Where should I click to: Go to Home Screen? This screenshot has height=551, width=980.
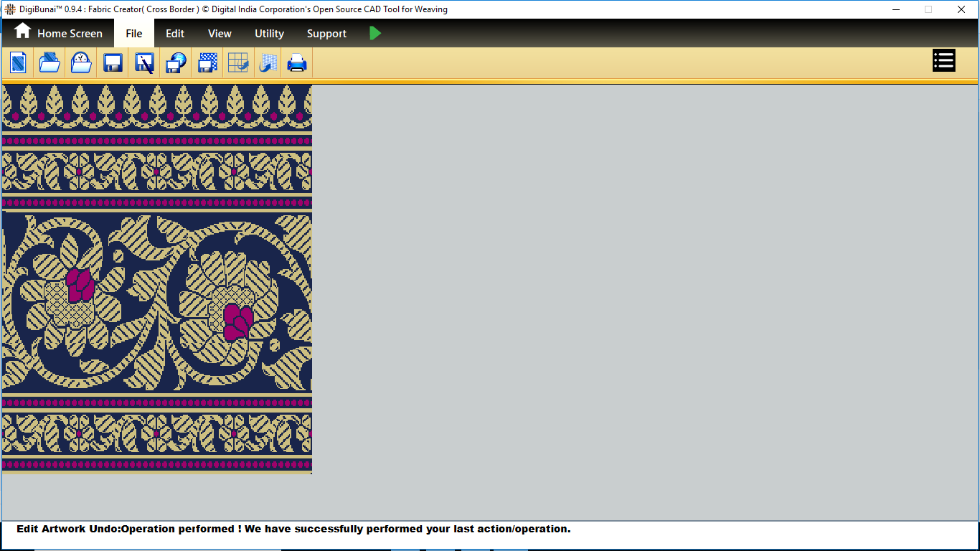tap(59, 33)
